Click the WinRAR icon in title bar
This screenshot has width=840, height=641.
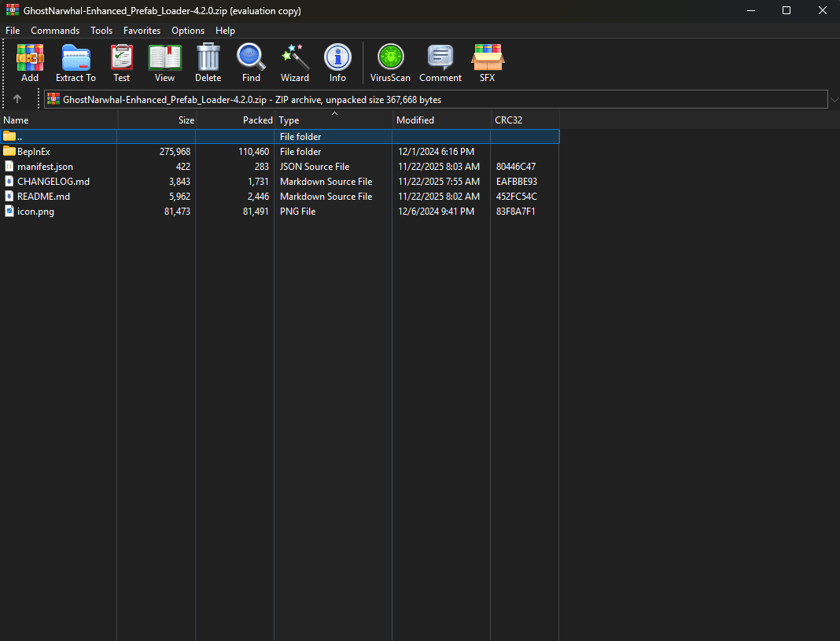pyautogui.click(x=13, y=10)
